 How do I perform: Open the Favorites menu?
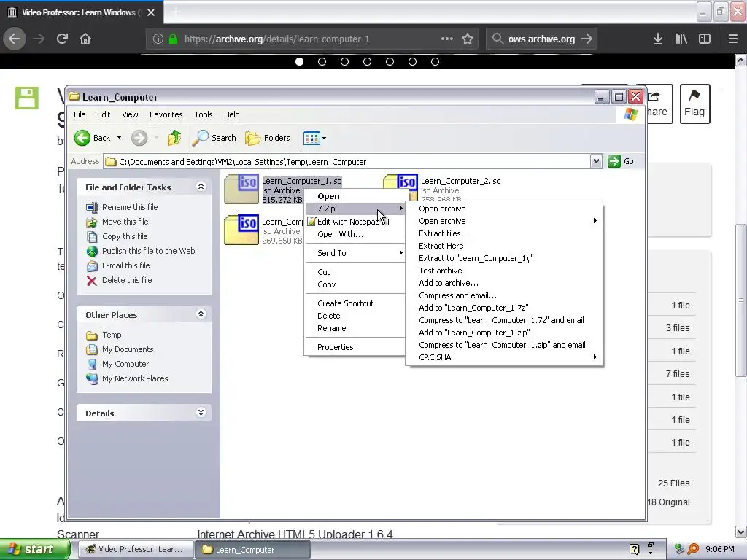[x=166, y=114]
